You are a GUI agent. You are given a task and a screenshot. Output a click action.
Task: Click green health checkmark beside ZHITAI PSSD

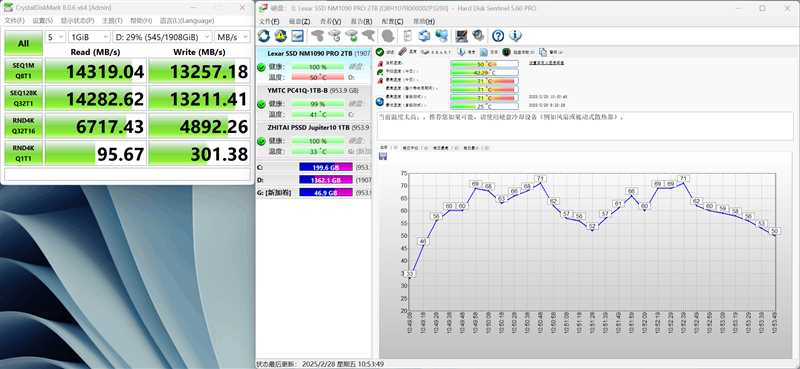[x=261, y=141]
